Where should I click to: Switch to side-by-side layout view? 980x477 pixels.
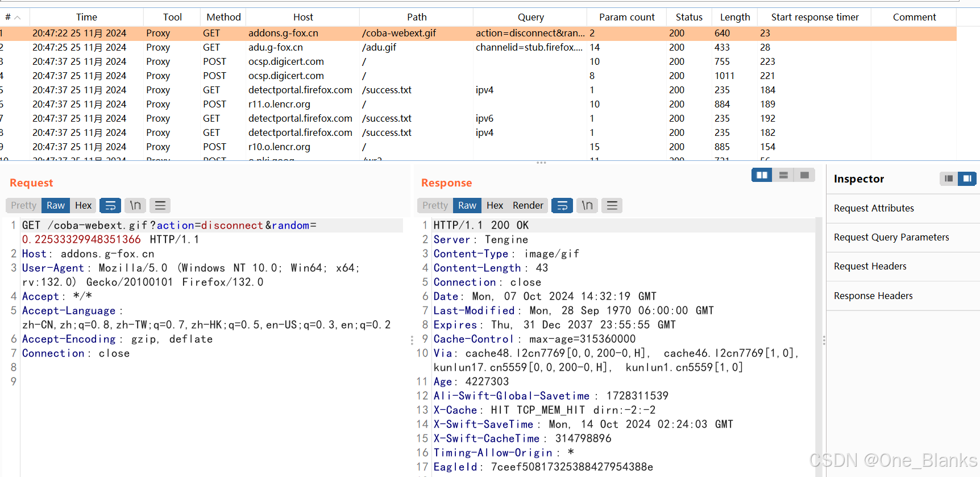pyautogui.click(x=762, y=175)
